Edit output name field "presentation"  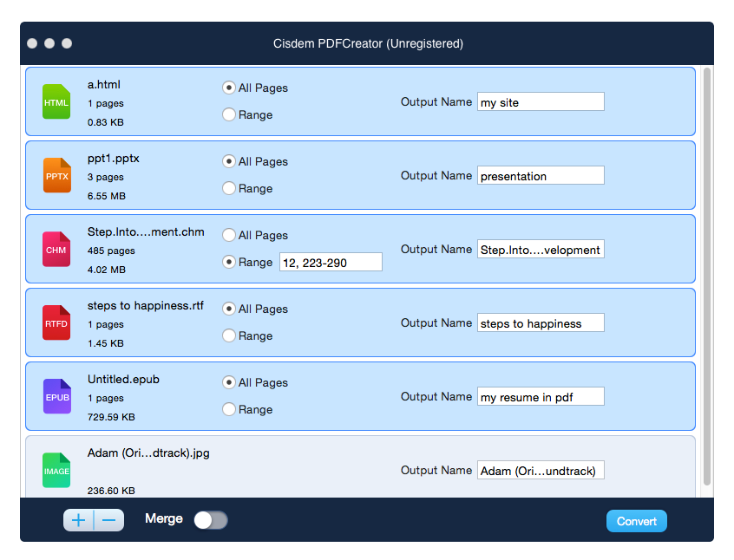541,175
